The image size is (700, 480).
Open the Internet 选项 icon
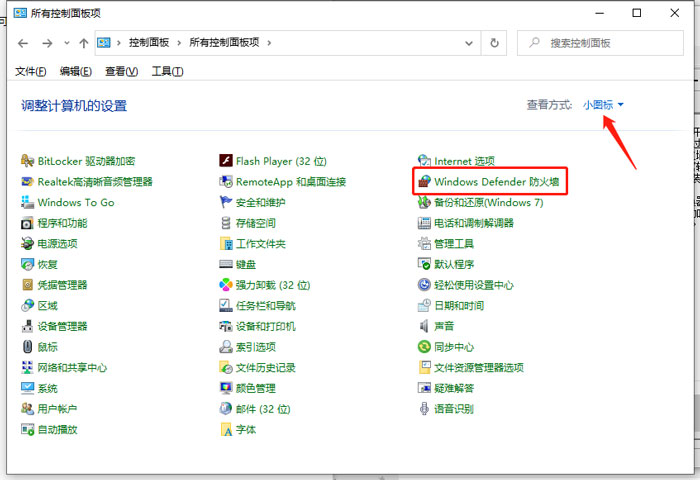click(x=424, y=161)
